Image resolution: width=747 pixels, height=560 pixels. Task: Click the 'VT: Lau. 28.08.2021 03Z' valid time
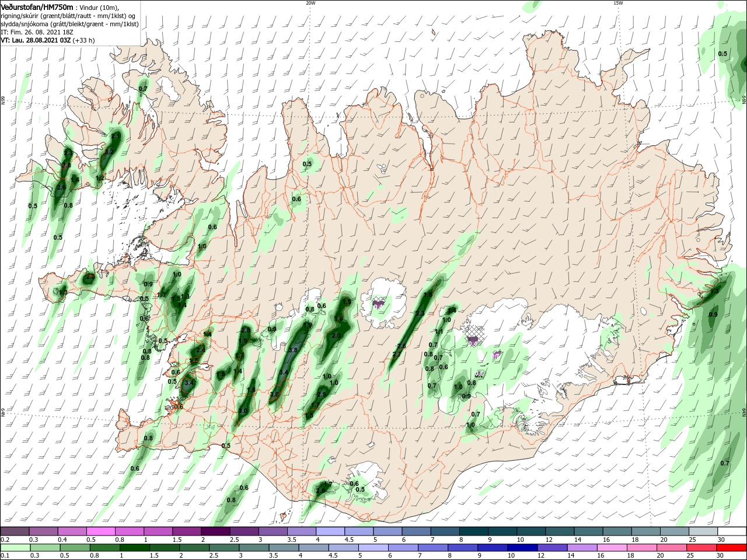click(36, 40)
